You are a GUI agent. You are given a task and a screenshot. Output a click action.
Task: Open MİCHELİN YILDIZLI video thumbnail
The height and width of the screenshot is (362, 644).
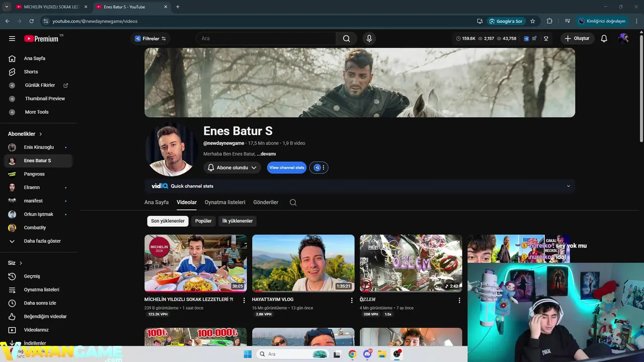click(196, 263)
